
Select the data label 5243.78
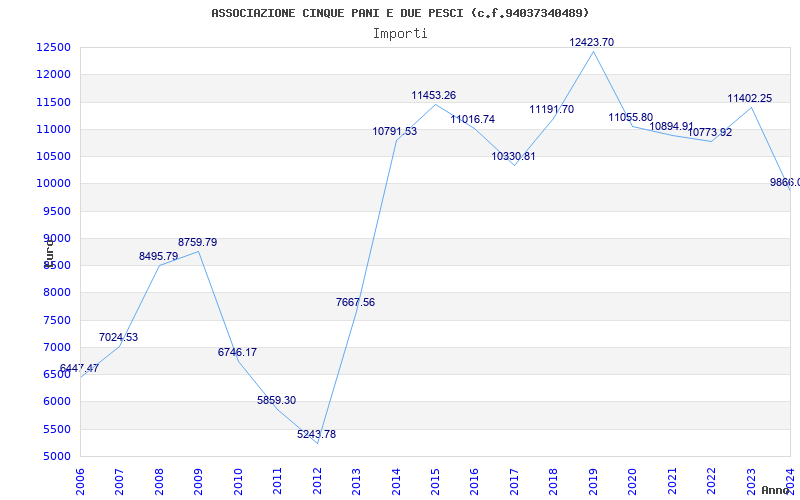click(x=316, y=434)
